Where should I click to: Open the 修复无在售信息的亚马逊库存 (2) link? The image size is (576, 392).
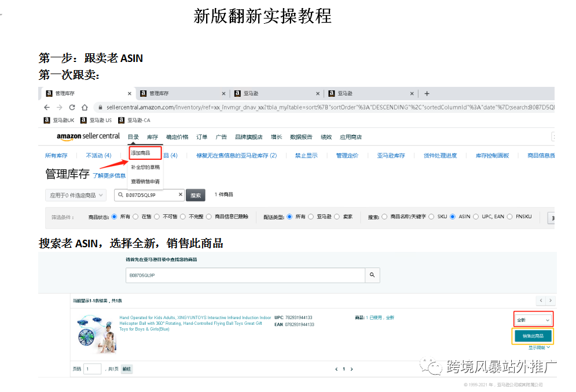237,156
